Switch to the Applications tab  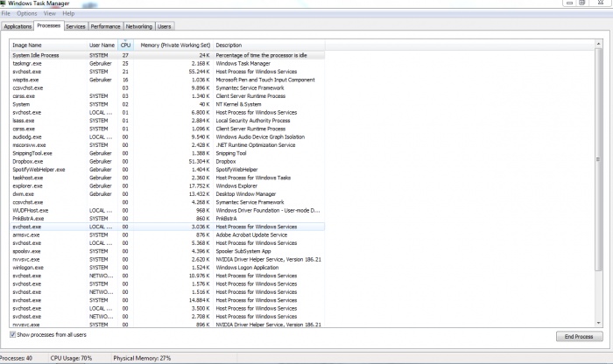point(18,27)
